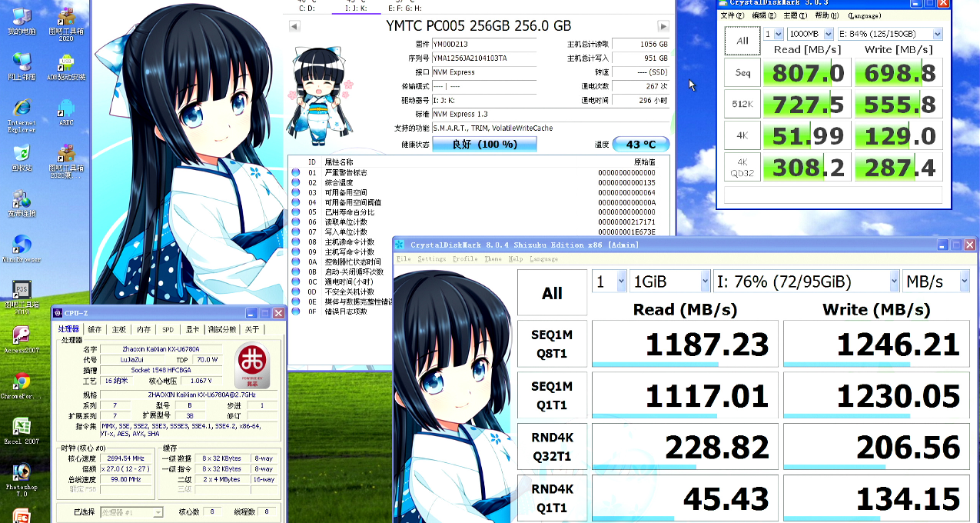Switch to the 内存 tab in CPU-Z
This screenshot has height=523, width=980.
144,330
